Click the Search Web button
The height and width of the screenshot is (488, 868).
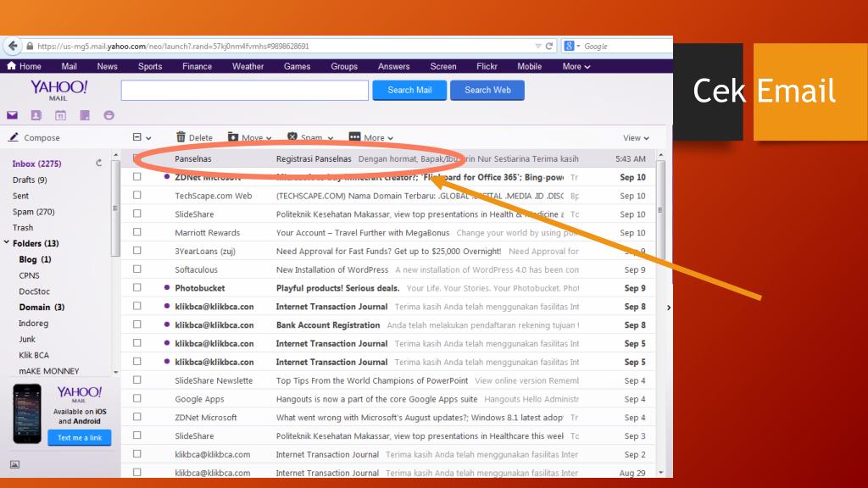[x=487, y=90]
